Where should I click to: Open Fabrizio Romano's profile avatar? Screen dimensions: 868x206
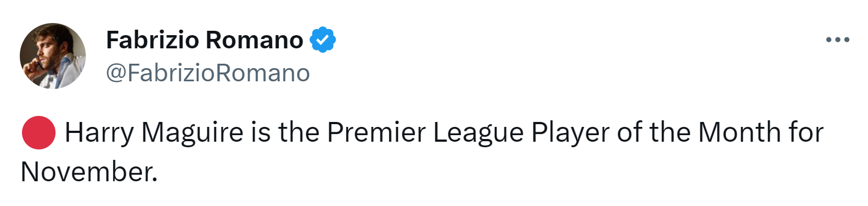point(53,55)
